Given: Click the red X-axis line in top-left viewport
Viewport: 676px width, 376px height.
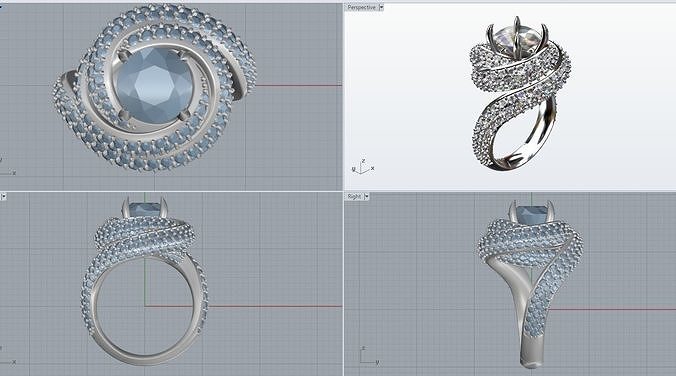Looking at the screenshot, I should pyautogui.click(x=298, y=85).
